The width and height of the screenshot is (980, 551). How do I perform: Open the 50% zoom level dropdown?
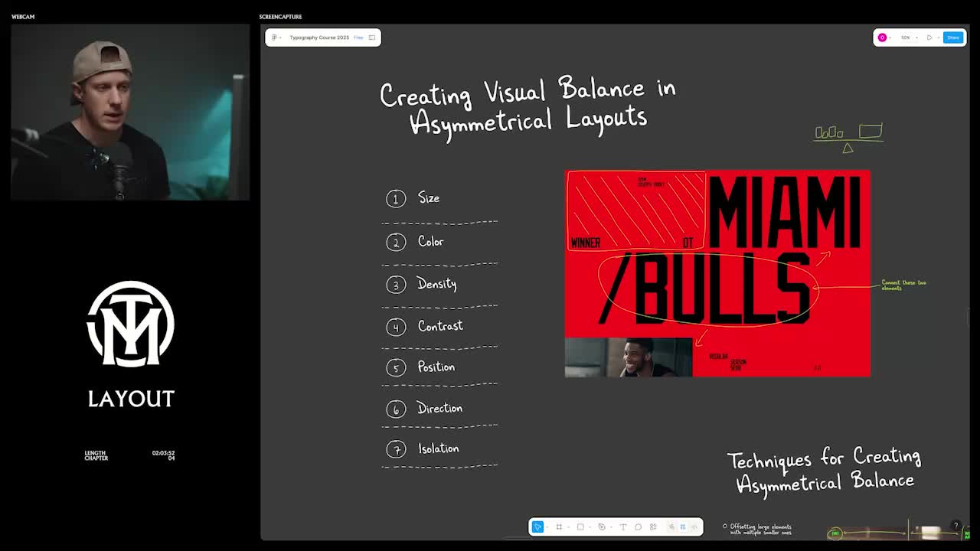coord(909,37)
